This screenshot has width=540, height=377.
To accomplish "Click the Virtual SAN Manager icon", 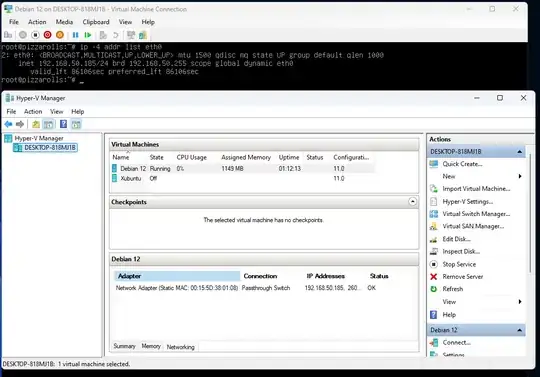I will 434,226.
